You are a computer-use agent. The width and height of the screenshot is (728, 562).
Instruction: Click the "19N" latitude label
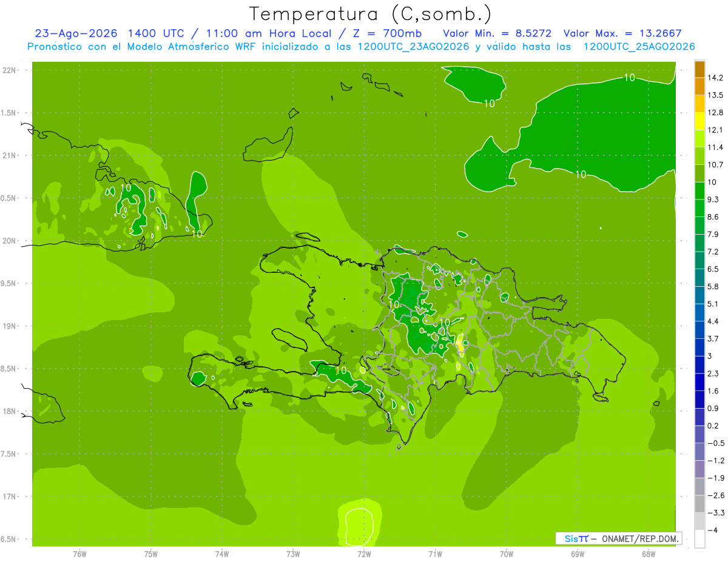[9, 326]
